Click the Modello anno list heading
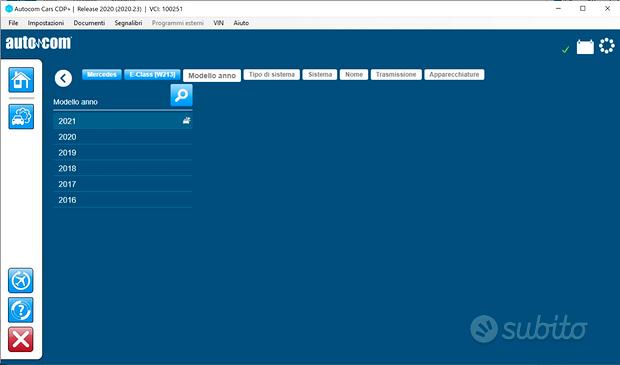 pos(75,102)
